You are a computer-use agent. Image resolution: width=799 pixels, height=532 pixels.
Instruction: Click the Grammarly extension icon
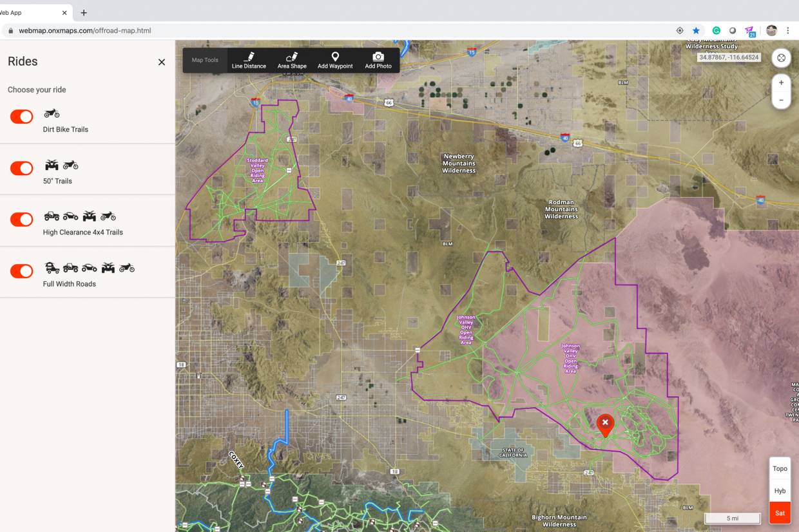[716, 30]
